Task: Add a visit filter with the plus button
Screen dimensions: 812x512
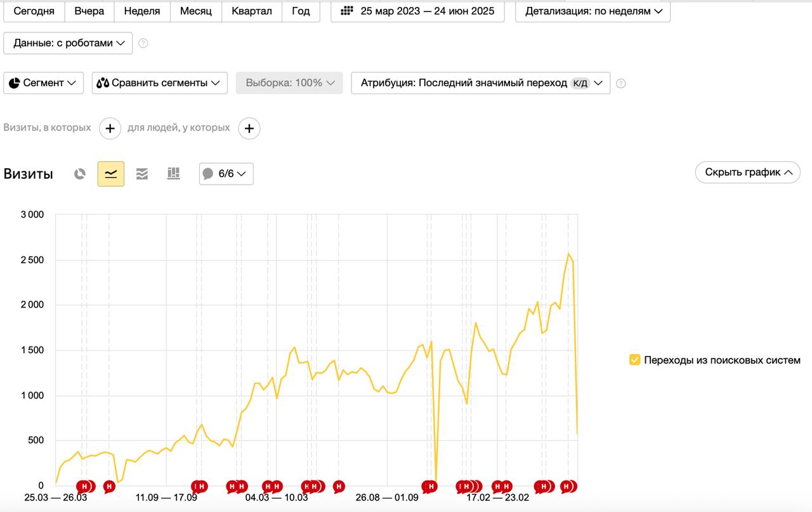Action: click(x=110, y=128)
